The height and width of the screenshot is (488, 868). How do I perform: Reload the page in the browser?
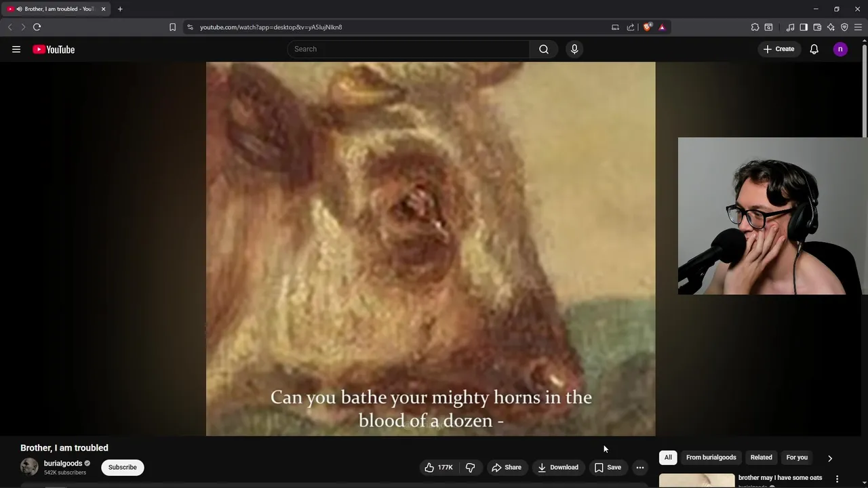tap(37, 27)
